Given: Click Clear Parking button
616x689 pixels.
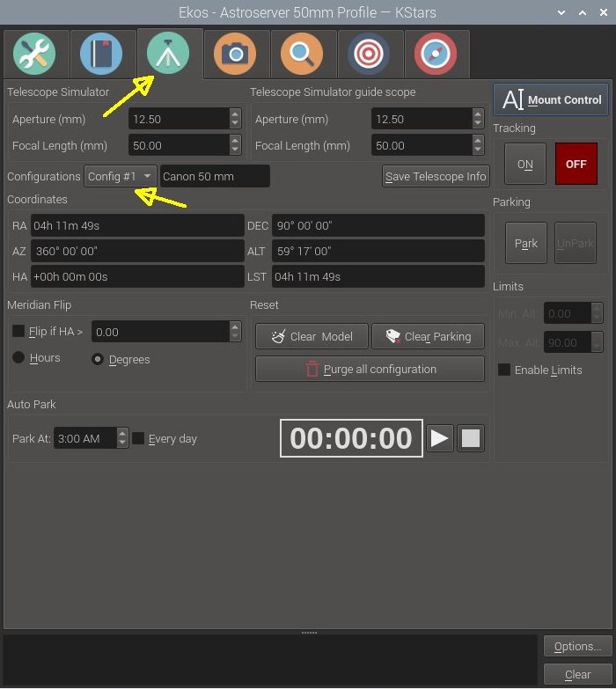Looking at the screenshot, I should coord(429,337).
